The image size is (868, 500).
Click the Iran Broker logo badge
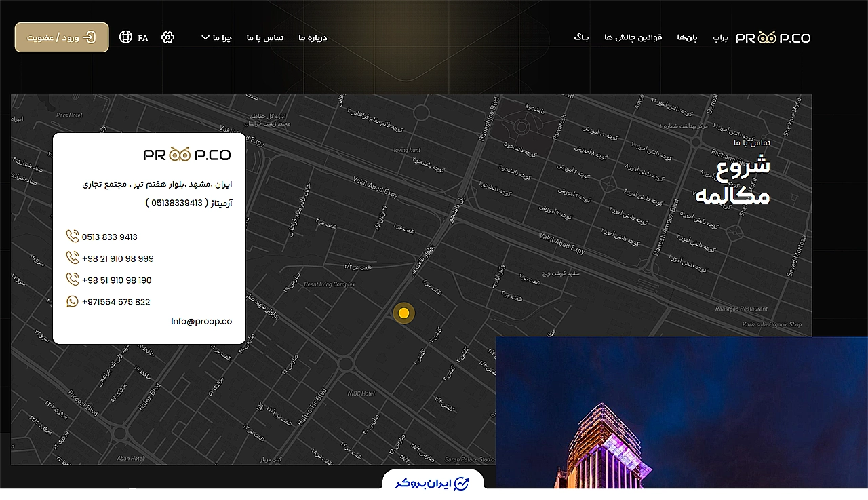(433, 483)
